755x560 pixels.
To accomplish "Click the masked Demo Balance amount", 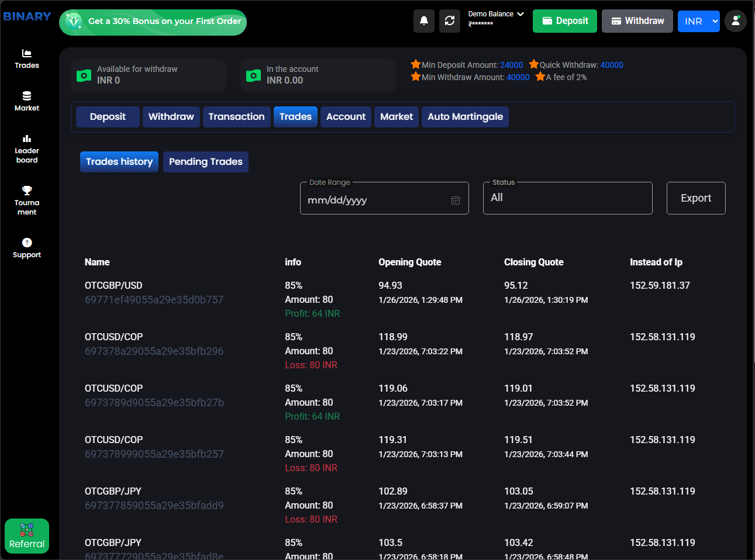I will [x=481, y=24].
